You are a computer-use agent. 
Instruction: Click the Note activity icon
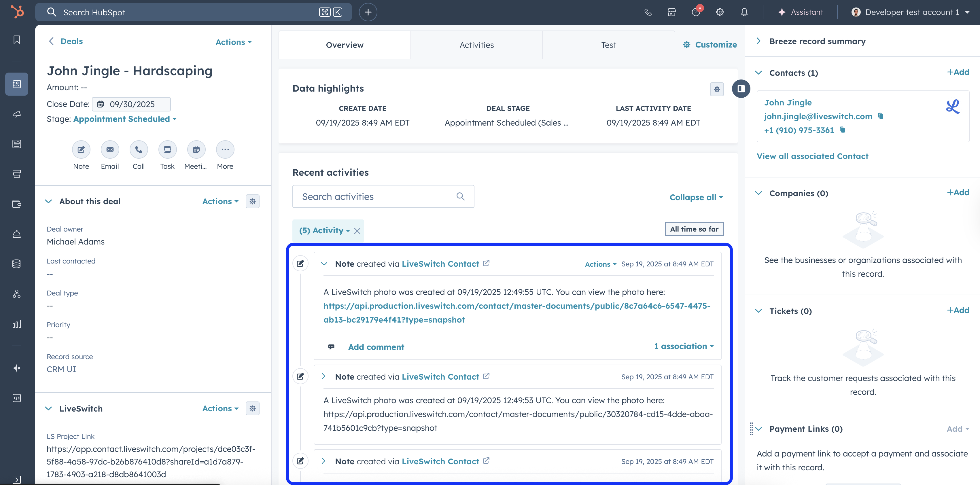pos(81,149)
